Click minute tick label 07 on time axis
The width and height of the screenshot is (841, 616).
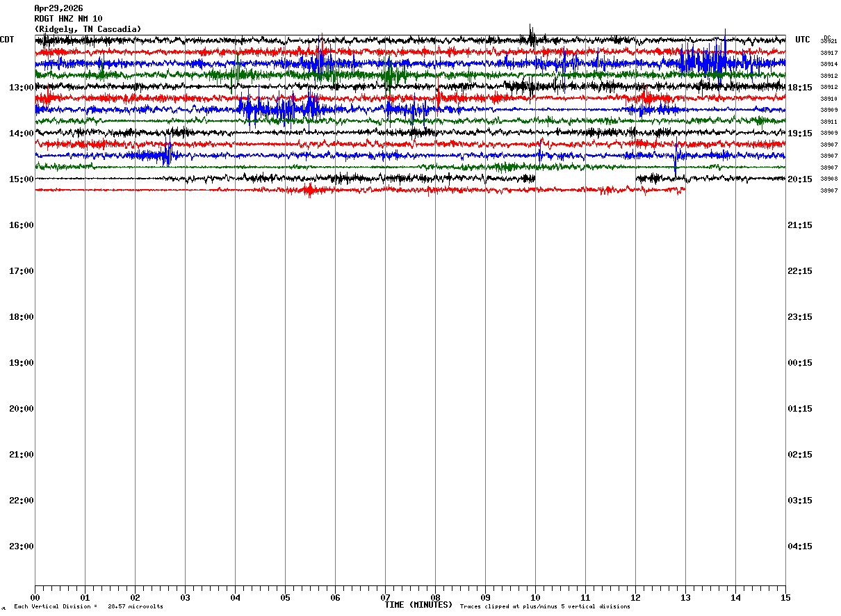(385, 597)
